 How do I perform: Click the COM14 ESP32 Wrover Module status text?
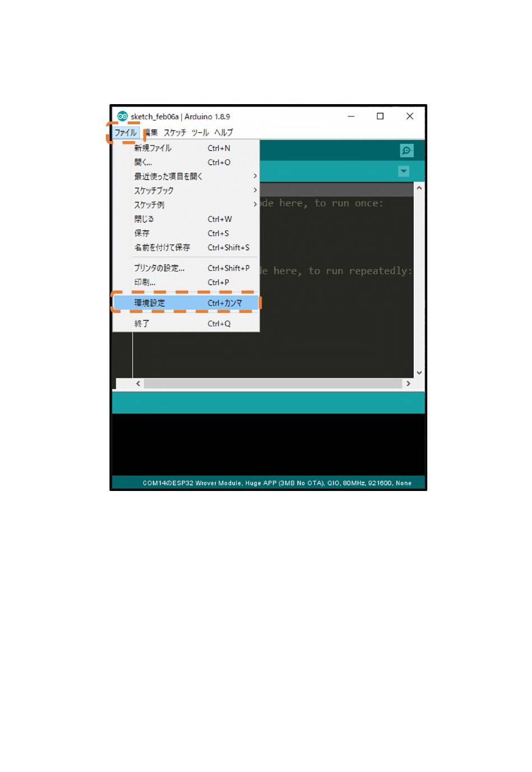tap(277, 483)
